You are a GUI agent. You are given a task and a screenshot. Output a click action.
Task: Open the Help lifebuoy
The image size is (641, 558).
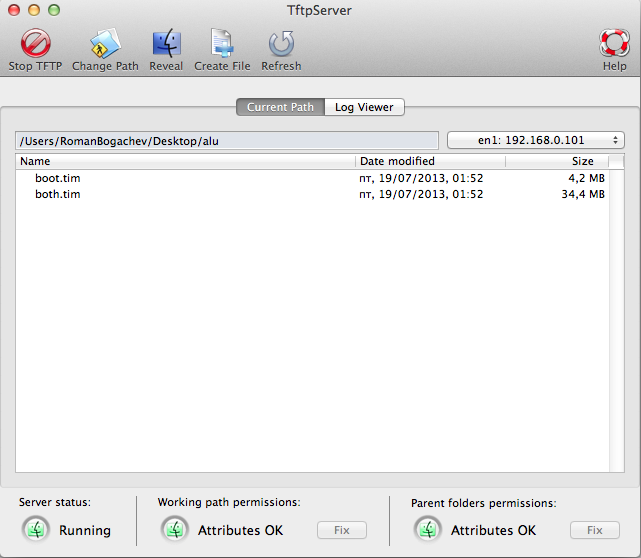[614, 50]
